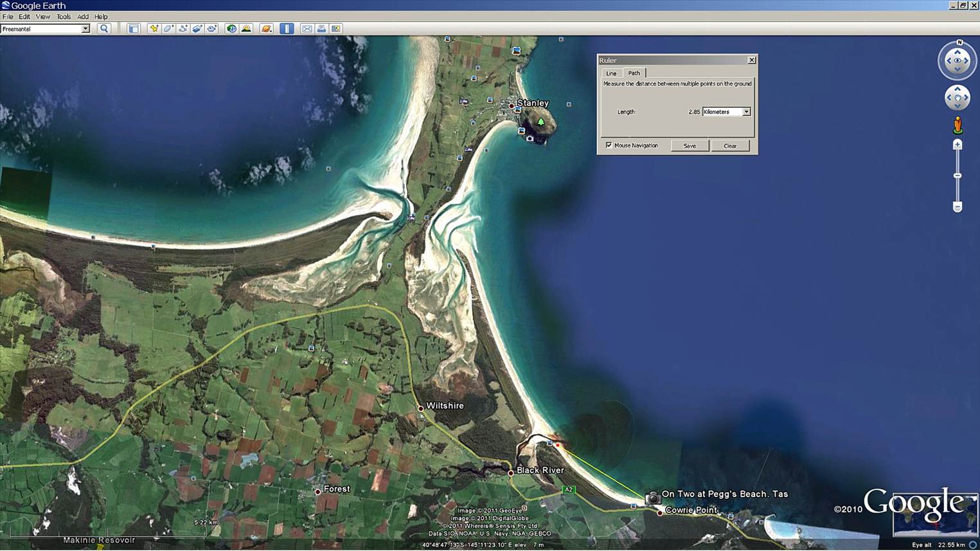Open the View menu
Image resolution: width=980 pixels, height=551 pixels.
42,17
